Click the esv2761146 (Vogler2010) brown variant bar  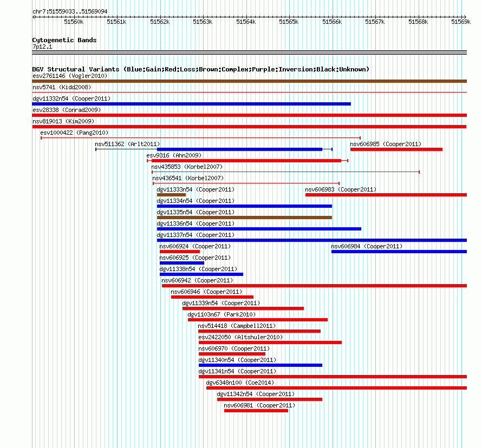point(249,81)
